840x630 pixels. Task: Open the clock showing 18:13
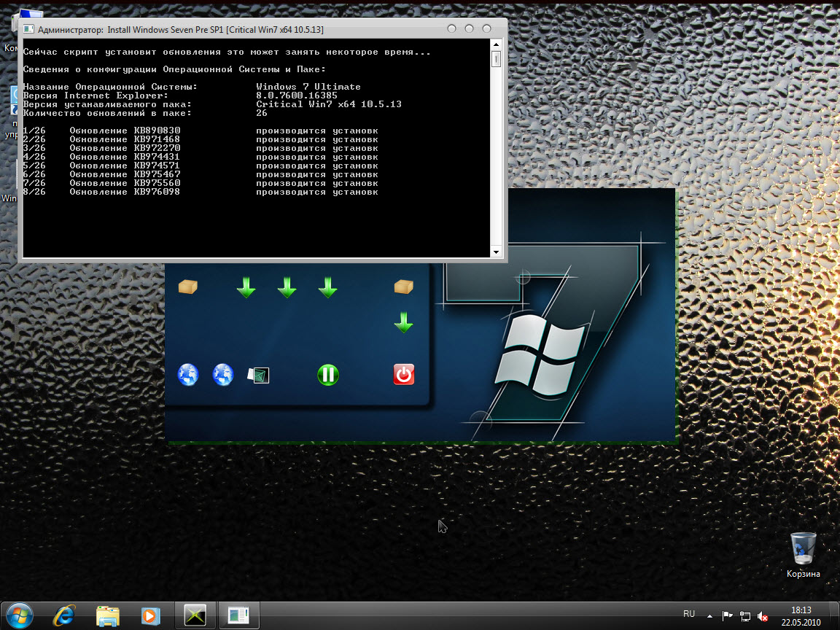coord(801,615)
